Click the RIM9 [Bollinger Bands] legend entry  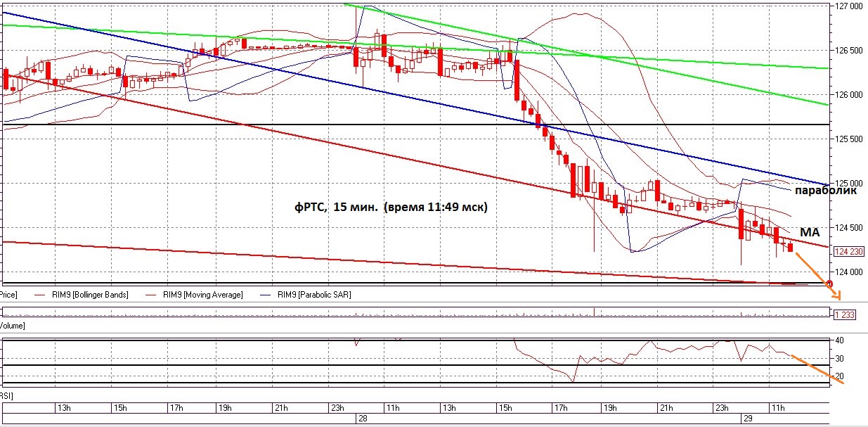[x=79, y=295]
